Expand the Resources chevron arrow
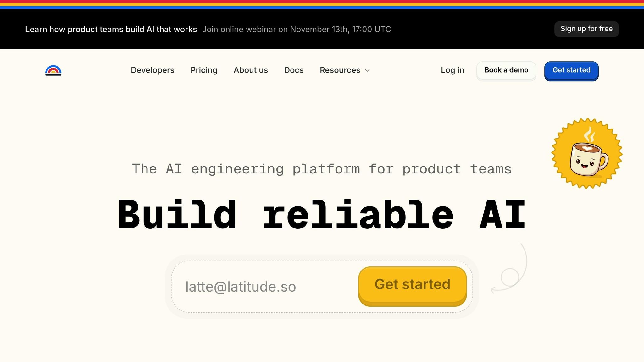Image resolution: width=644 pixels, height=362 pixels. [x=367, y=70]
